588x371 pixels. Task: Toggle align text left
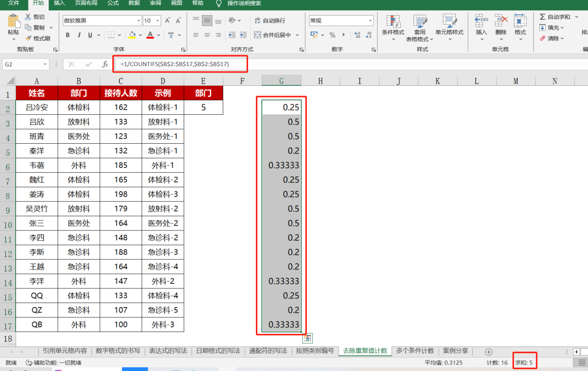tap(196, 35)
